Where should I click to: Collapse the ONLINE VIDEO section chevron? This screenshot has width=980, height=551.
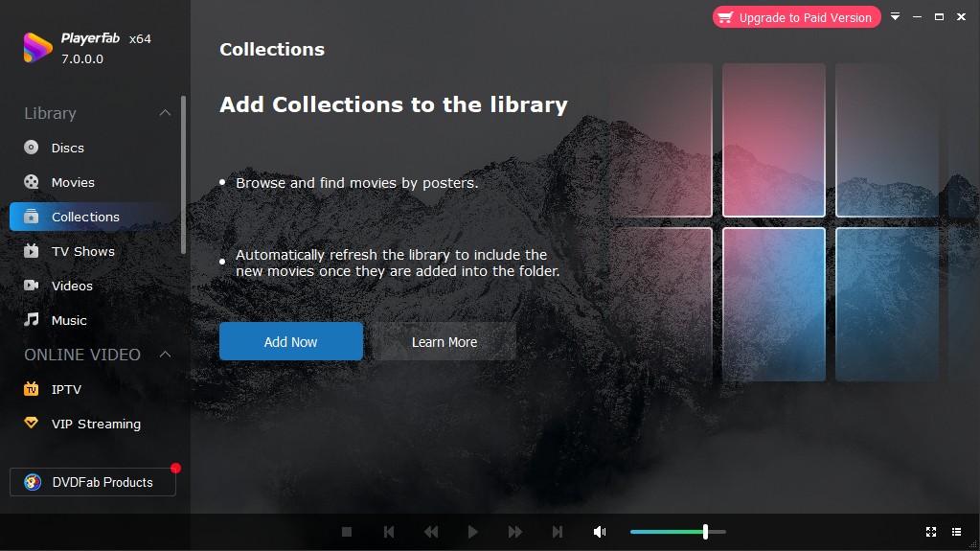click(x=165, y=355)
